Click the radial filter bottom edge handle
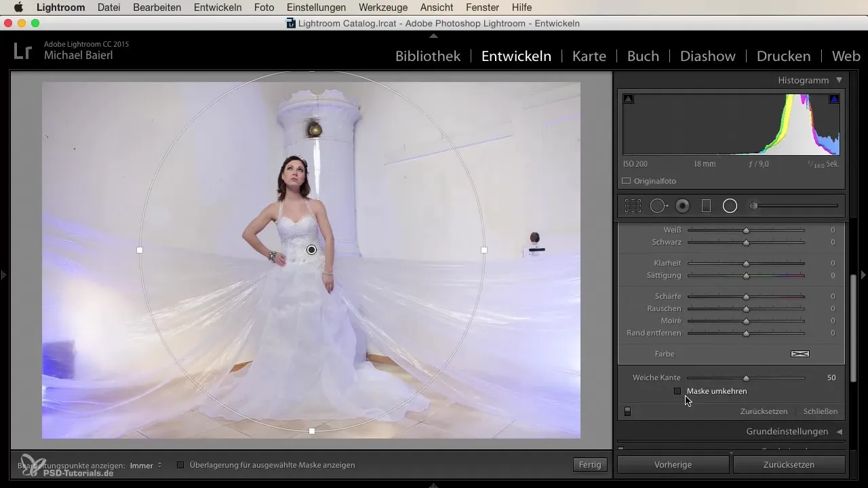This screenshot has height=488, width=868. (312, 431)
